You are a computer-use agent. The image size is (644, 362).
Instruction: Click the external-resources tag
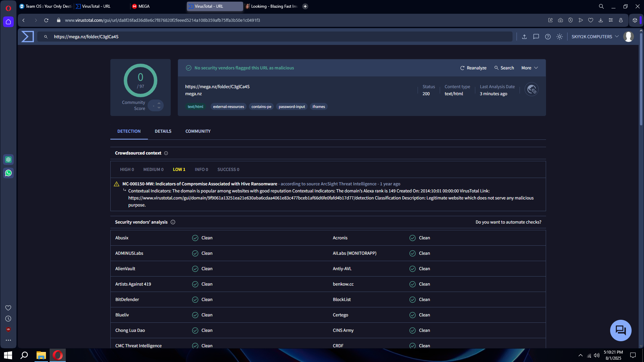228,107
